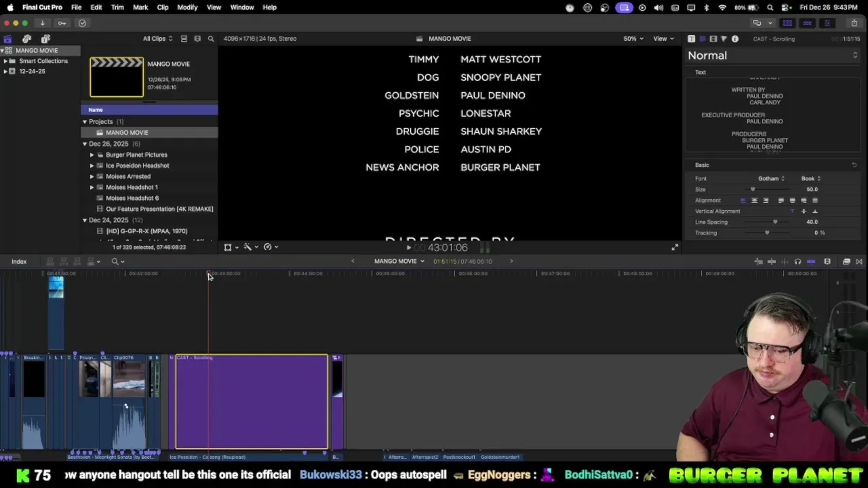This screenshot has height=488, width=868.
Task: Open the Info Inspector icon
Action: coord(735,39)
